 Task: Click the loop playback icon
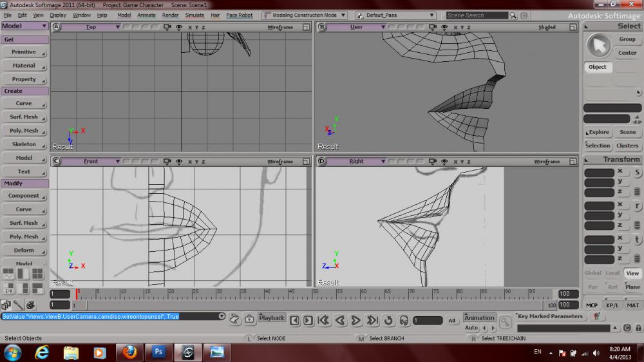click(x=388, y=320)
